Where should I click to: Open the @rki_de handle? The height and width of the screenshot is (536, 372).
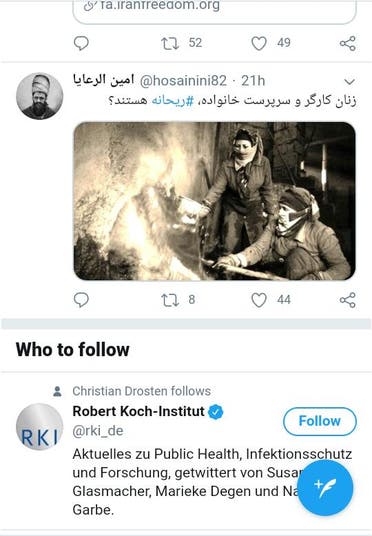[x=98, y=431]
